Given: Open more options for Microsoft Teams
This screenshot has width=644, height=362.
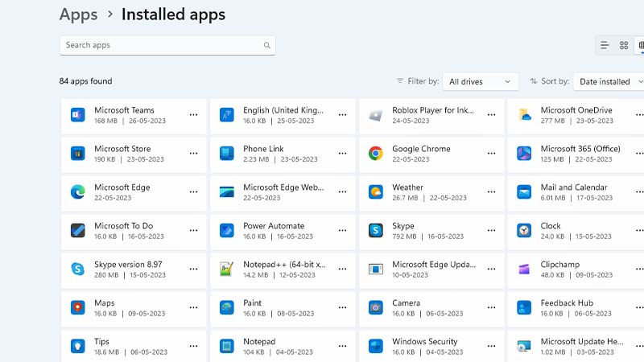Looking at the screenshot, I should tap(193, 115).
